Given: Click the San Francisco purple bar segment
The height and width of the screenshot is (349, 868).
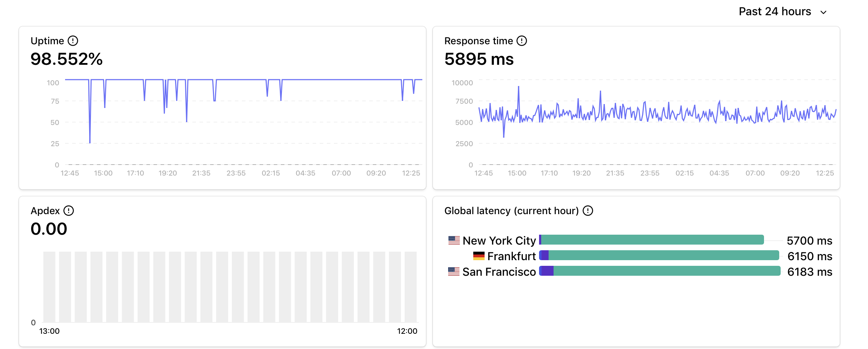Looking at the screenshot, I should click(547, 271).
